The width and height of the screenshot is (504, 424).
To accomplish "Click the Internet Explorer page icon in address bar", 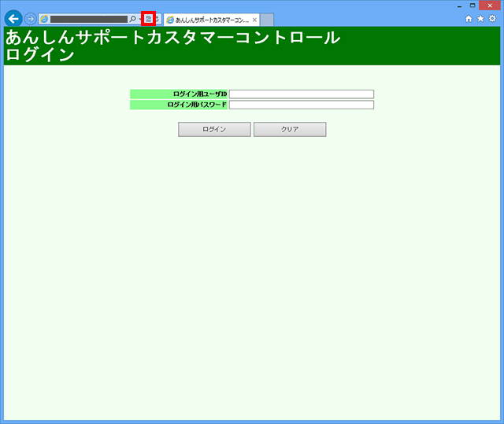I will pyautogui.click(x=44, y=19).
